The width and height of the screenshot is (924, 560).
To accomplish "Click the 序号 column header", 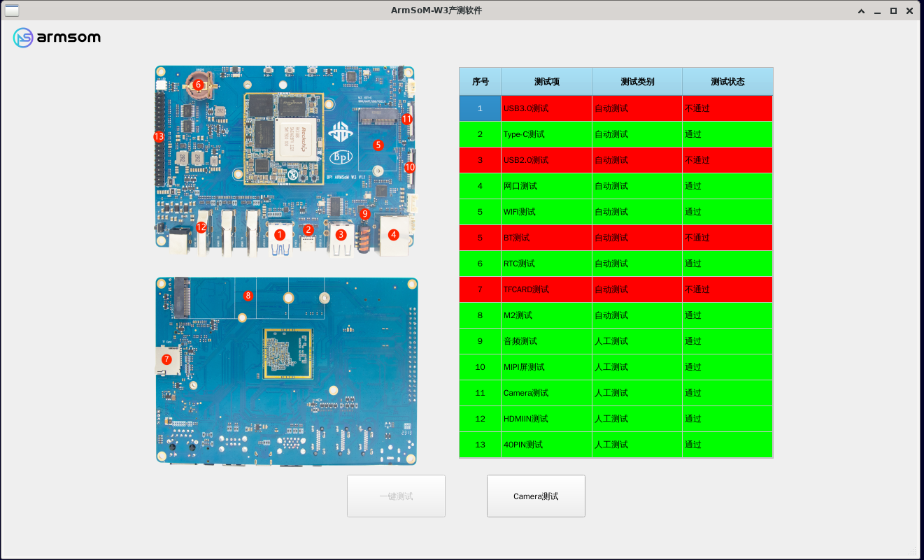I will click(x=481, y=82).
